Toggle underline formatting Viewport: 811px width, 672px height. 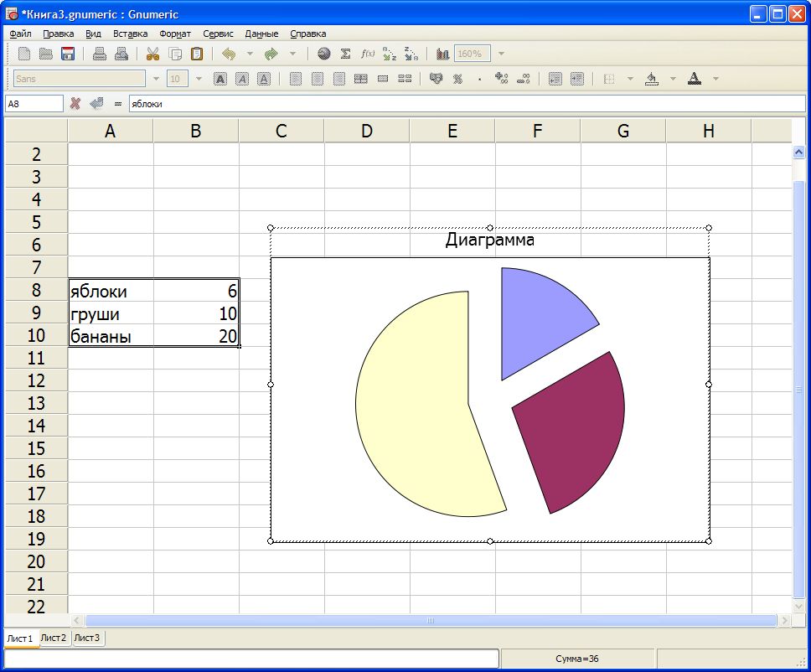pyautogui.click(x=264, y=79)
